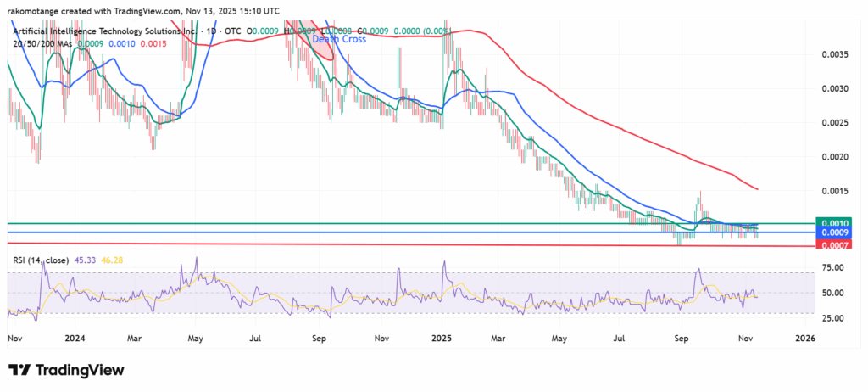Select the red 200-day moving average line

tap(593, 109)
